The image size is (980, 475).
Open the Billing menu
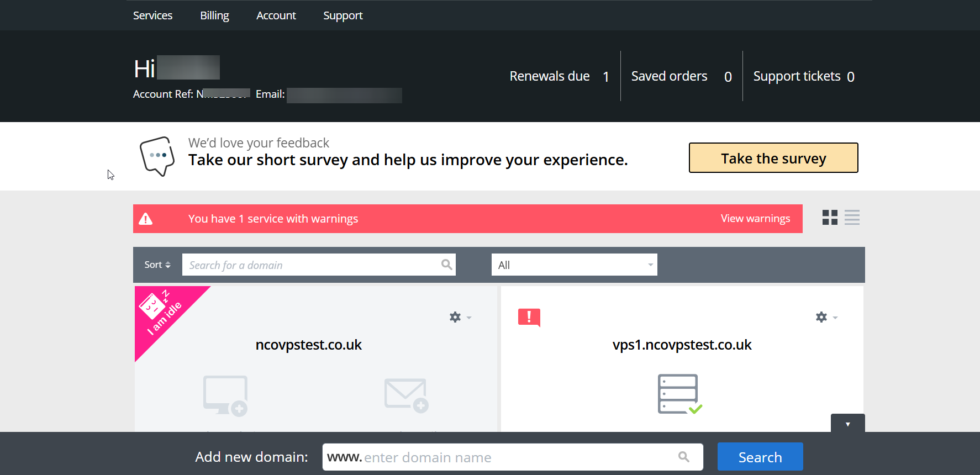(x=214, y=15)
